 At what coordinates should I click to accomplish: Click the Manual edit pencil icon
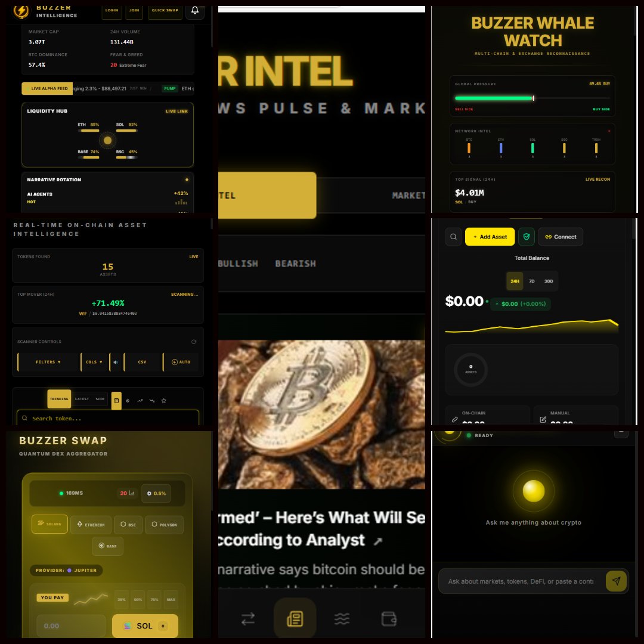click(x=543, y=419)
